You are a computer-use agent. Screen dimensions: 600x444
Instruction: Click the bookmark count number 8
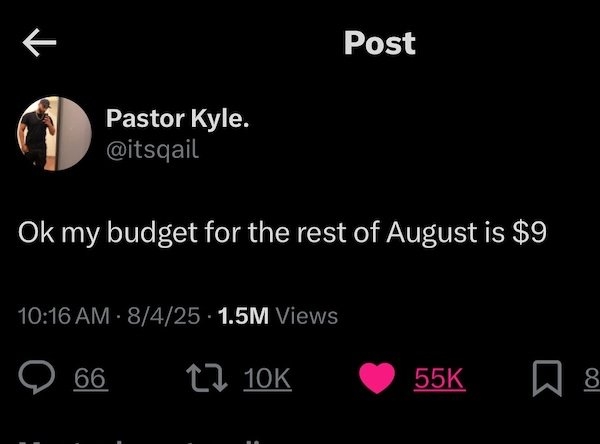(591, 377)
